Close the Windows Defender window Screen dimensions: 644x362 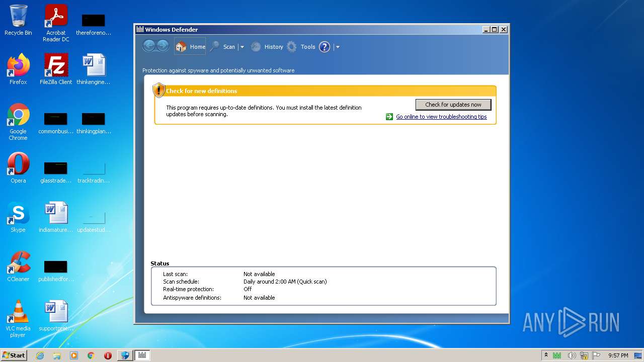click(x=504, y=30)
